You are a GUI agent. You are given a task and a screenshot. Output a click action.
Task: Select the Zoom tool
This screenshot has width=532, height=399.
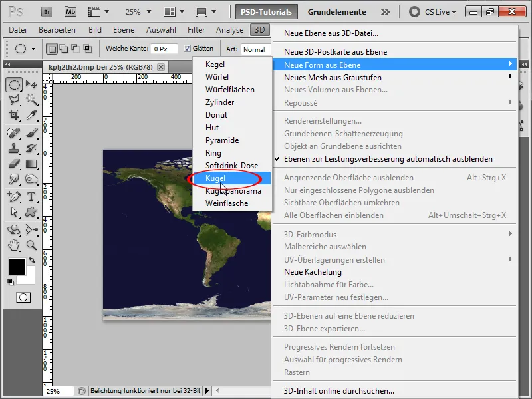(x=31, y=245)
